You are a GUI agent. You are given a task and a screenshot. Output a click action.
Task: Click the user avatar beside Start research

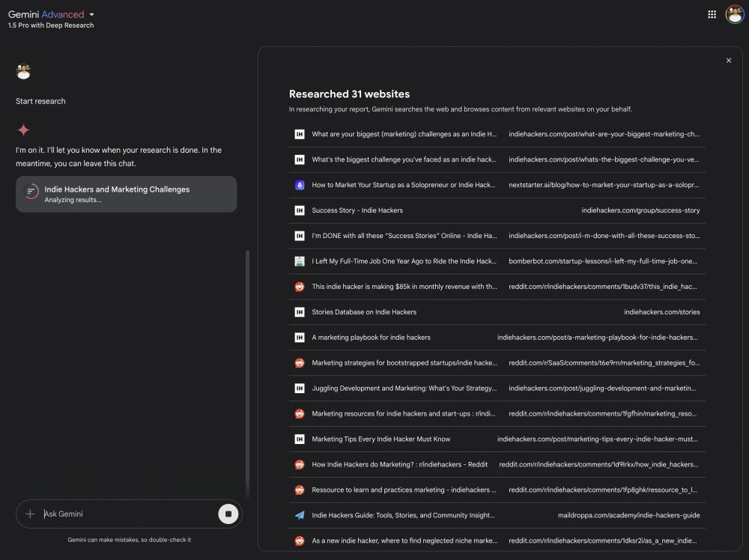click(x=23, y=72)
